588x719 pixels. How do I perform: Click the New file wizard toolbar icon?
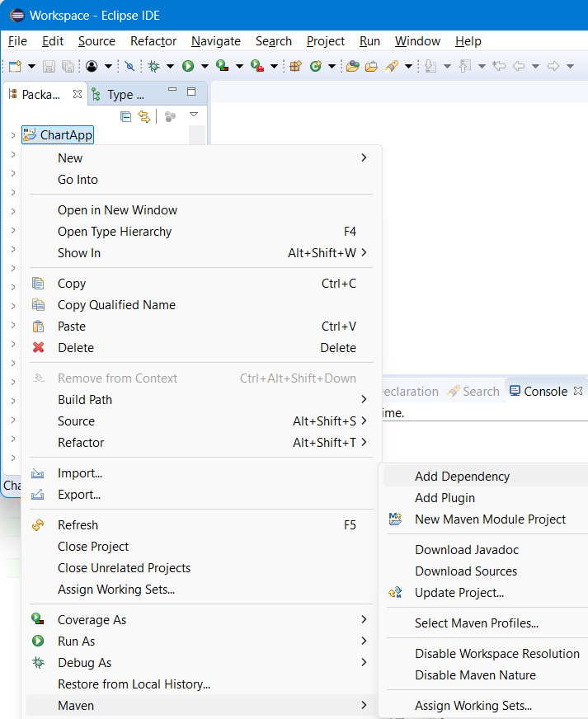[x=15, y=66]
